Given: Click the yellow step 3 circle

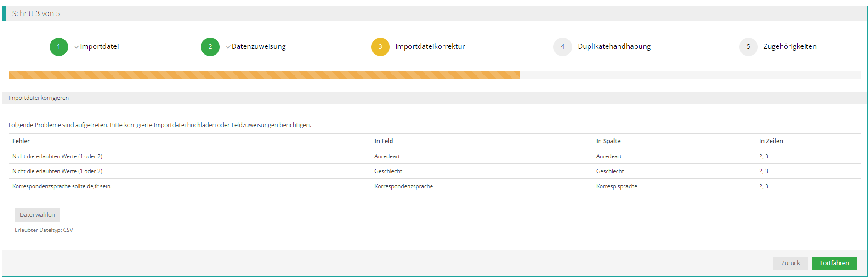Looking at the screenshot, I should (380, 47).
